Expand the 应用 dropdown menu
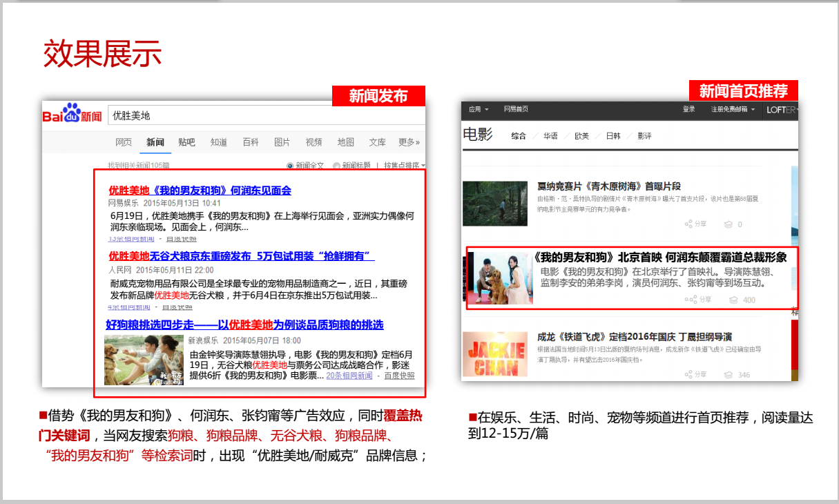 coord(478,109)
